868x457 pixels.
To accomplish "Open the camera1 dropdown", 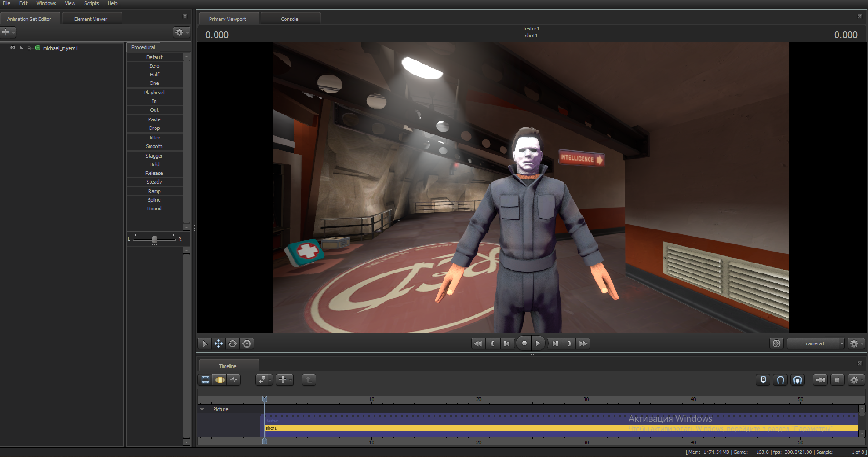I will click(816, 343).
